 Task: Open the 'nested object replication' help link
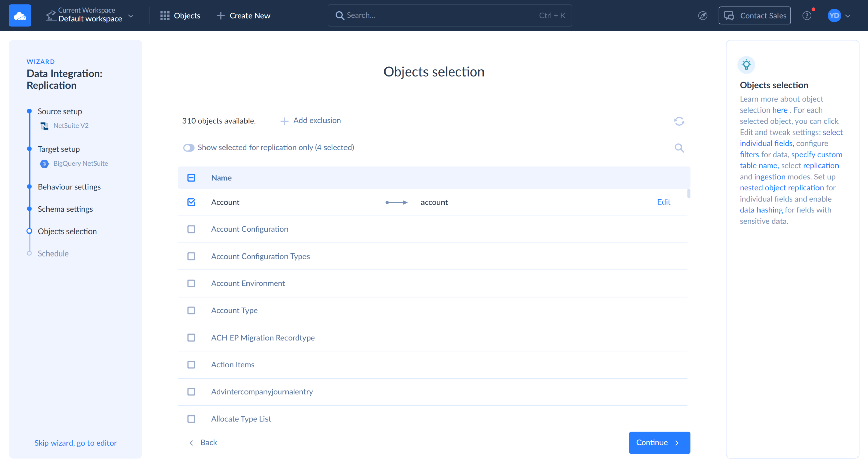click(782, 188)
